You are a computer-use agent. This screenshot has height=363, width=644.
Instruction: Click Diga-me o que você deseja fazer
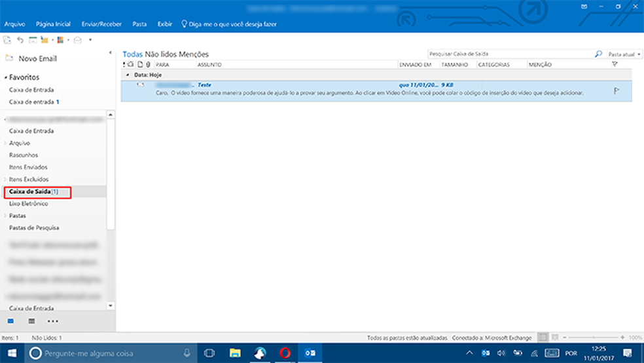click(x=229, y=24)
